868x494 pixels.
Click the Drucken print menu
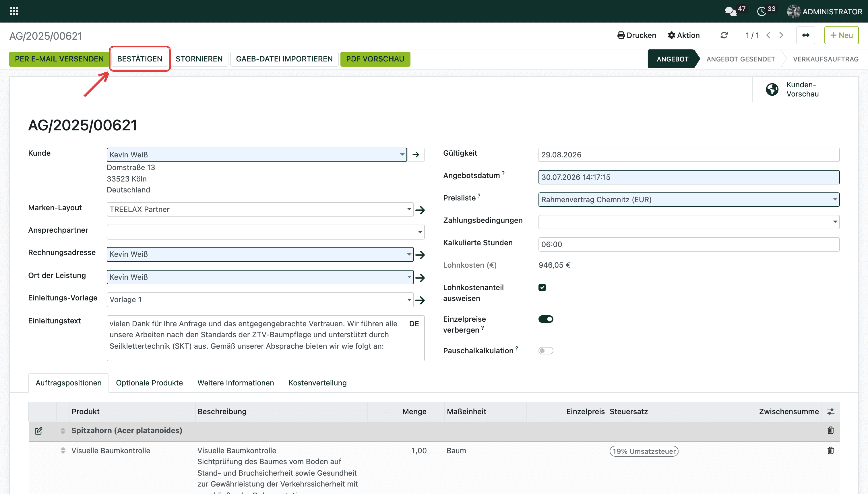(636, 35)
